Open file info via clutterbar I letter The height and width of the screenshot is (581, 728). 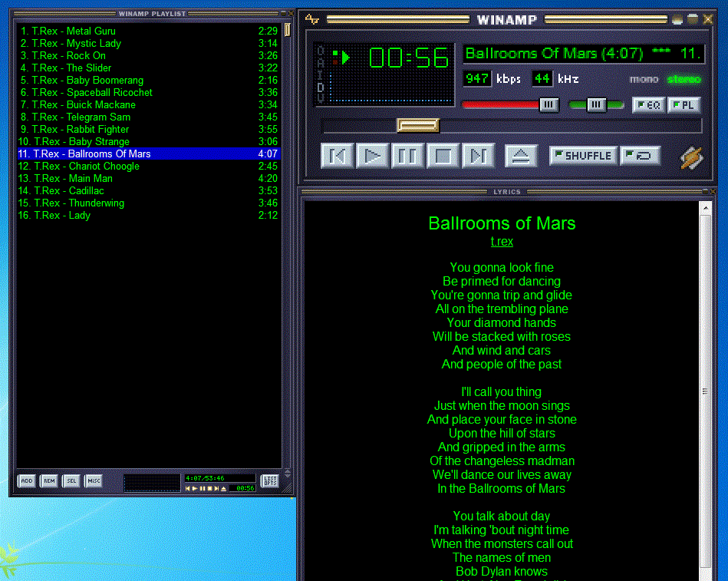(x=321, y=74)
